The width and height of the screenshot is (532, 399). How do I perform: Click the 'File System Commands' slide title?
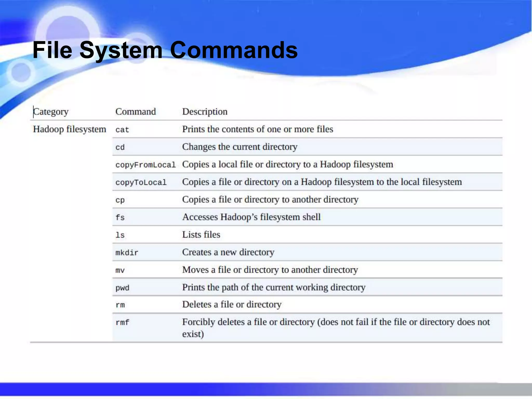[165, 50]
